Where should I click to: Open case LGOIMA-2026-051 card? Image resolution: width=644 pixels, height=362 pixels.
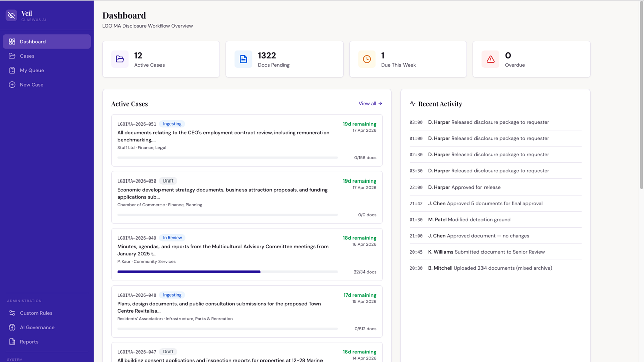click(x=247, y=140)
